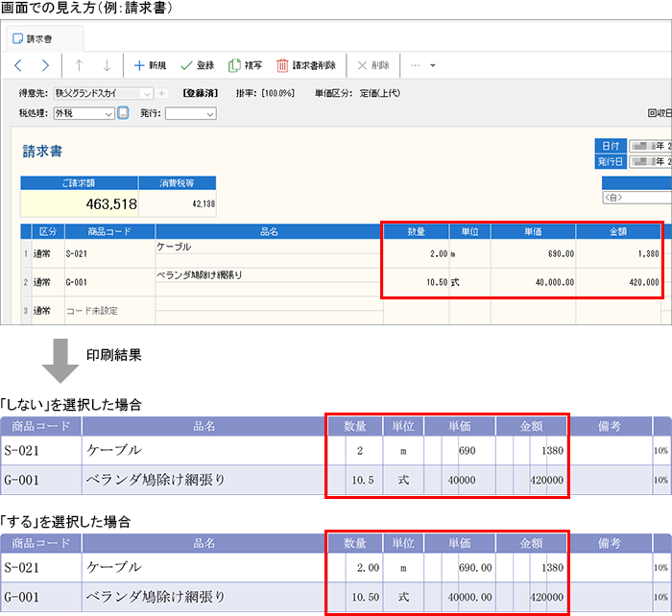
Task: Register the invoice with 登録
Action: 198,65
